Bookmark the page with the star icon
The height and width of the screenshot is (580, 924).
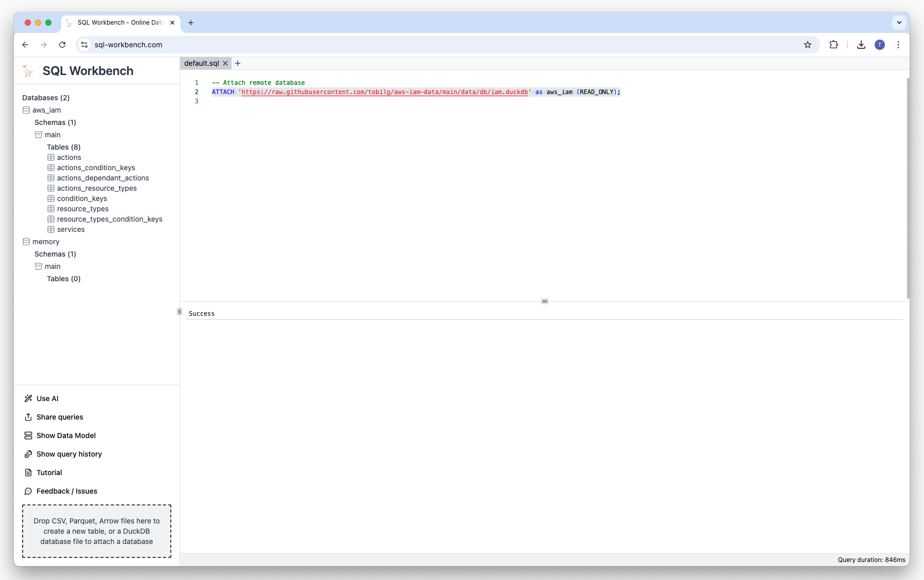[807, 45]
